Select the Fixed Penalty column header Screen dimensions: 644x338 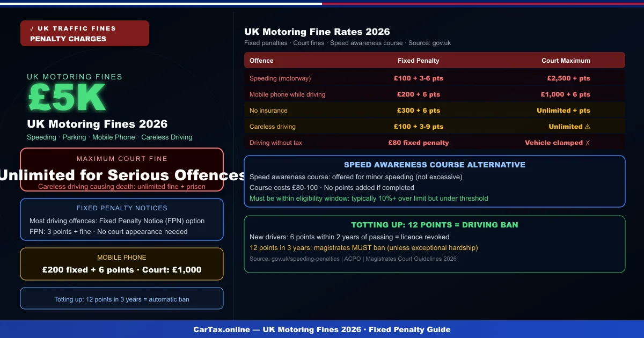[419, 60]
